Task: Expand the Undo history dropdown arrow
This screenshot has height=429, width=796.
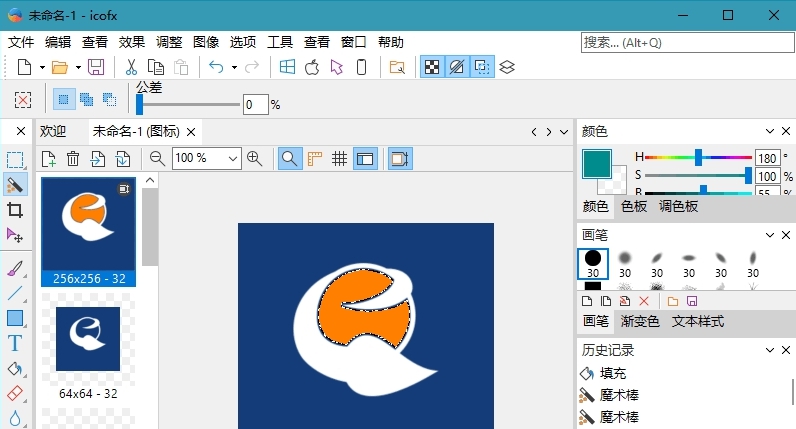Action: [234, 67]
